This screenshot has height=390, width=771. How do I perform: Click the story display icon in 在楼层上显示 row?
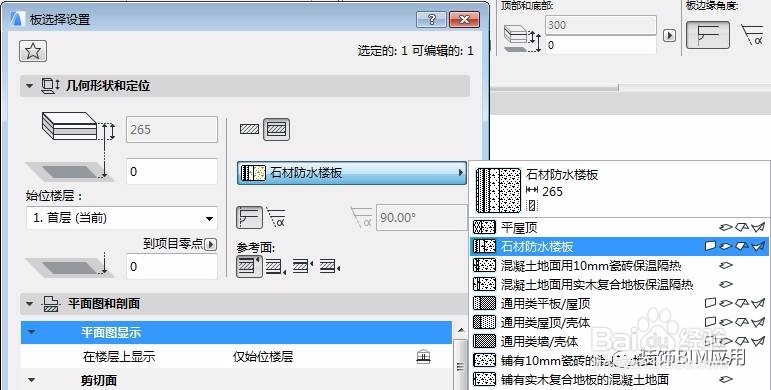pos(423,357)
